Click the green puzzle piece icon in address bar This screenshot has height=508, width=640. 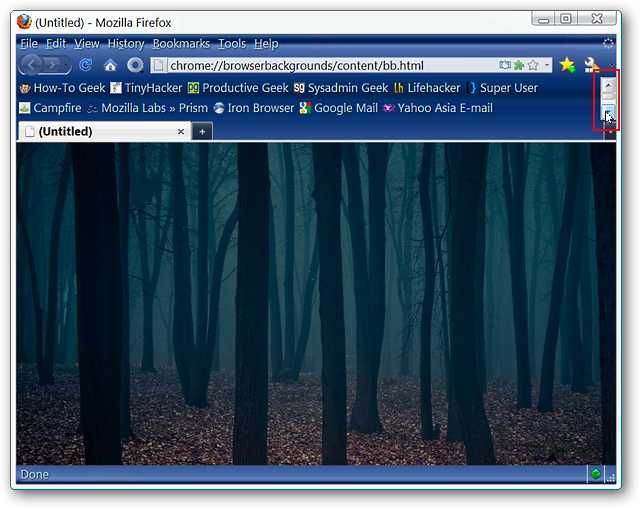pyautogui.click(x=518, y=65)
